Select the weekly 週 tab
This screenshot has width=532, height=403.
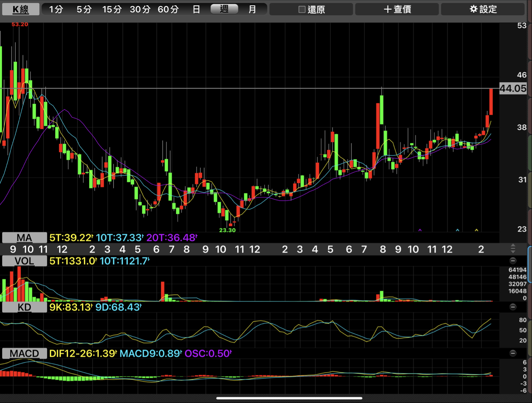(x=224, y=9)
